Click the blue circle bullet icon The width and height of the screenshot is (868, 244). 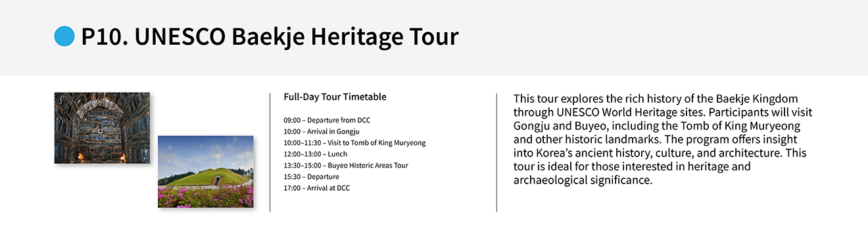[64, 36]
